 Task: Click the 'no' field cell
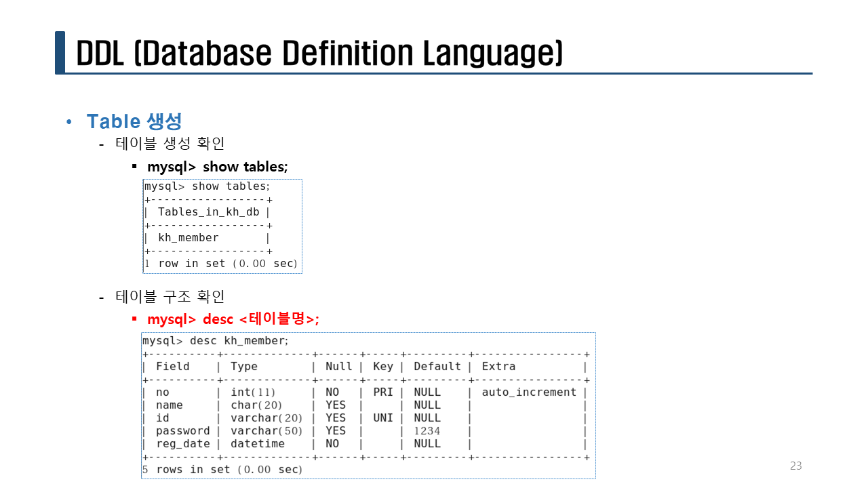click(163, 392)
